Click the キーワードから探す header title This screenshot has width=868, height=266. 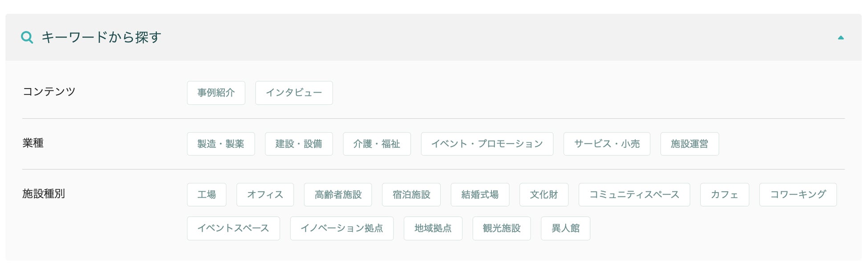[x=101, y=37]
